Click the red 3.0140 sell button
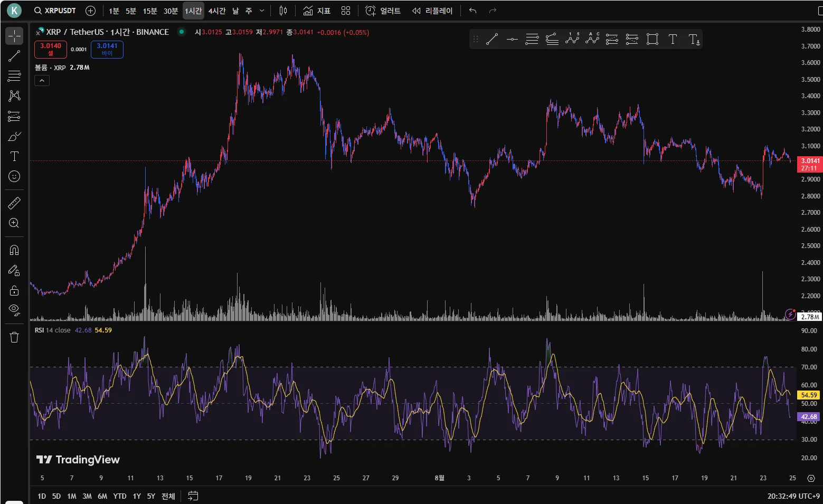Viewport: 823px width, 504px height. point(51,49)
